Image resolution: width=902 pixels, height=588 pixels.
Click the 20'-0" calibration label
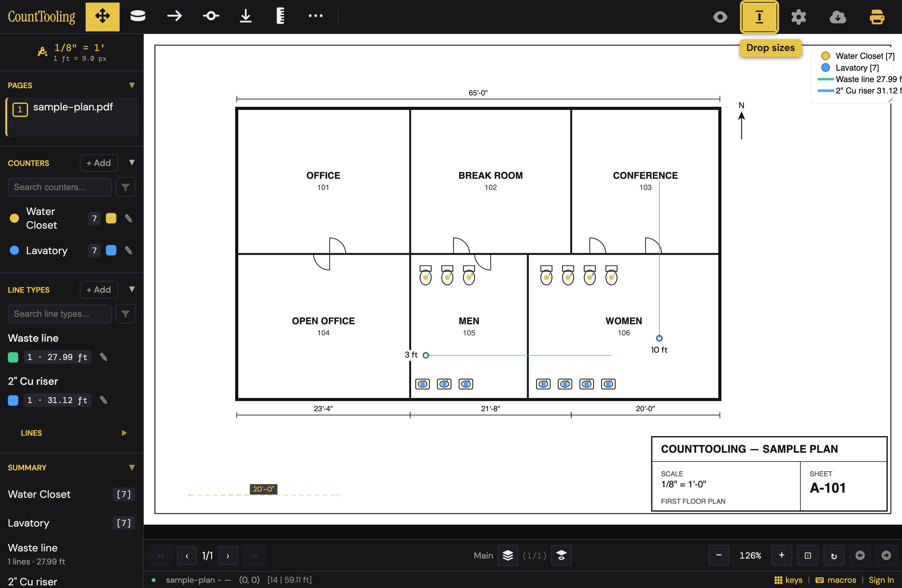pyautogui.click(x=263, y=489)
